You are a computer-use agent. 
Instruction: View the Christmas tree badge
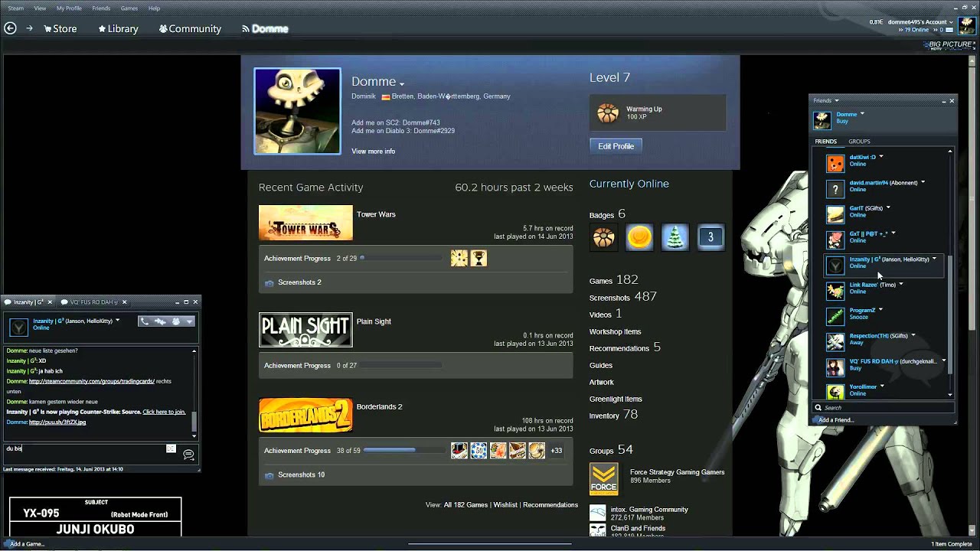pyautogui.click(x=675, y=237)
